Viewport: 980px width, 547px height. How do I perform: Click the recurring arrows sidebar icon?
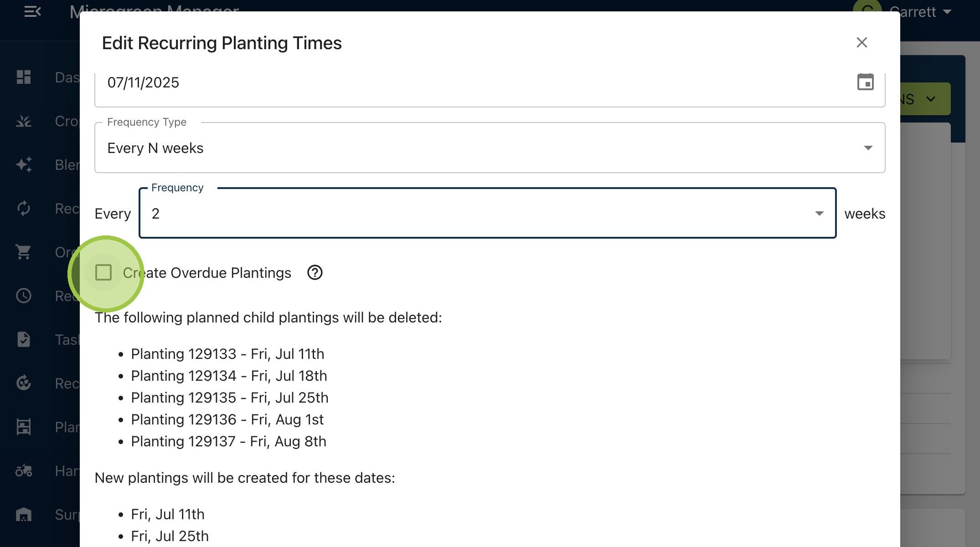23,208
